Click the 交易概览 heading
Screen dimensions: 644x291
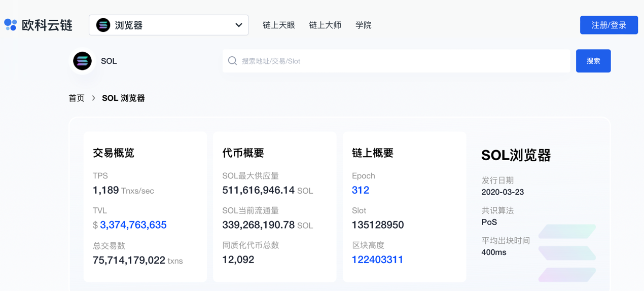click(114, 153)
